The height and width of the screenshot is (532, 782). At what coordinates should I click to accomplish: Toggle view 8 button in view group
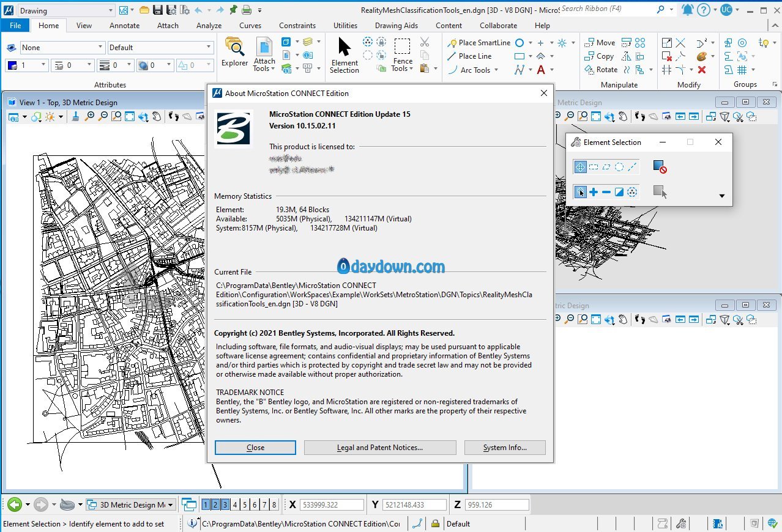[274, 504]
